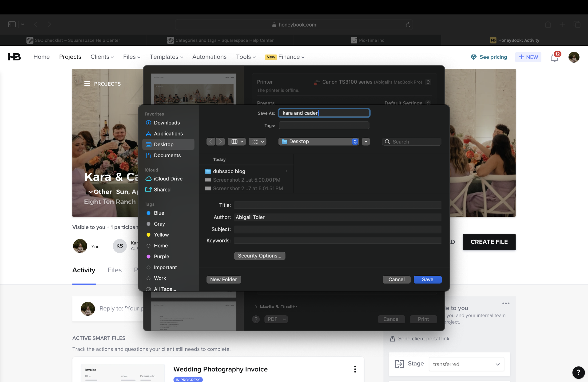Click the save dialog back arrow
The width and height of the screenshot is (588, 382).
pos(211,142)
